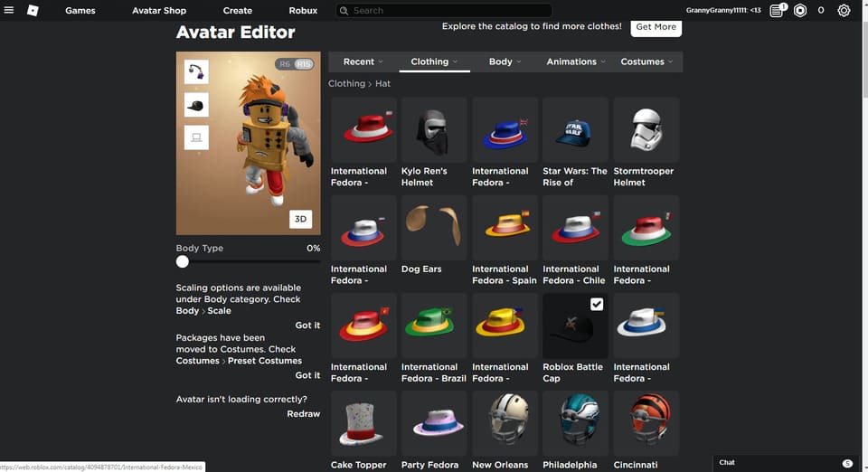868x472 pixels.
Task: Switch avatar rig to R6
Action: 285,64
